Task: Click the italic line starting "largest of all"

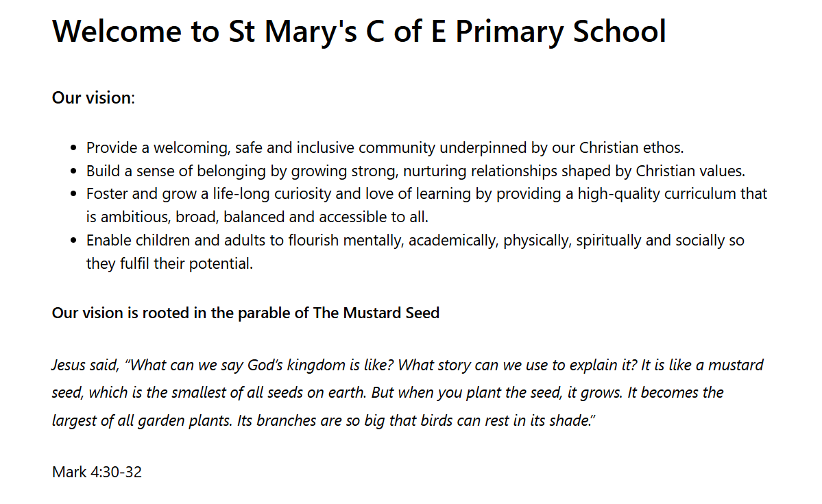Action: click(x=324, y=420)
